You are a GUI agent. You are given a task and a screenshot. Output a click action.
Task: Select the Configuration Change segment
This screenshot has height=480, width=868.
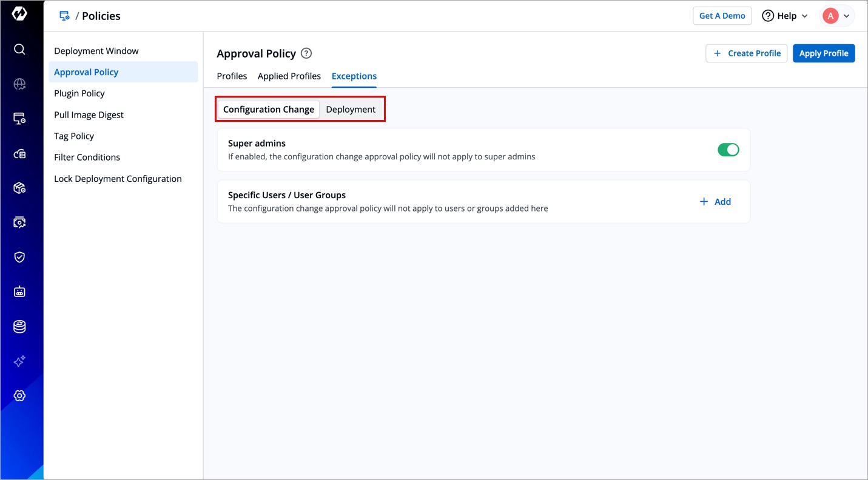(269, 110)
